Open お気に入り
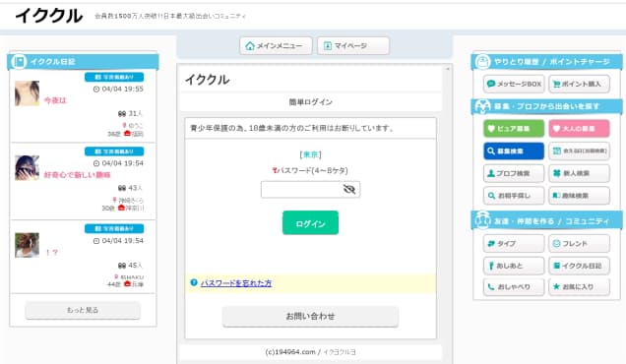The image size is (626, 364). click(580, 286)
